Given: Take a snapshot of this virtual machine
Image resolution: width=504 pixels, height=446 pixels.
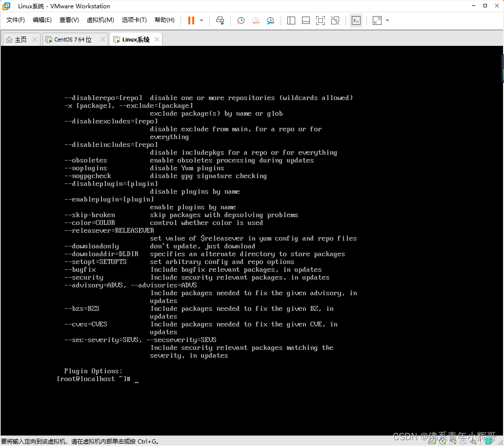Looking at the screenshot, I should click(241, 20).
